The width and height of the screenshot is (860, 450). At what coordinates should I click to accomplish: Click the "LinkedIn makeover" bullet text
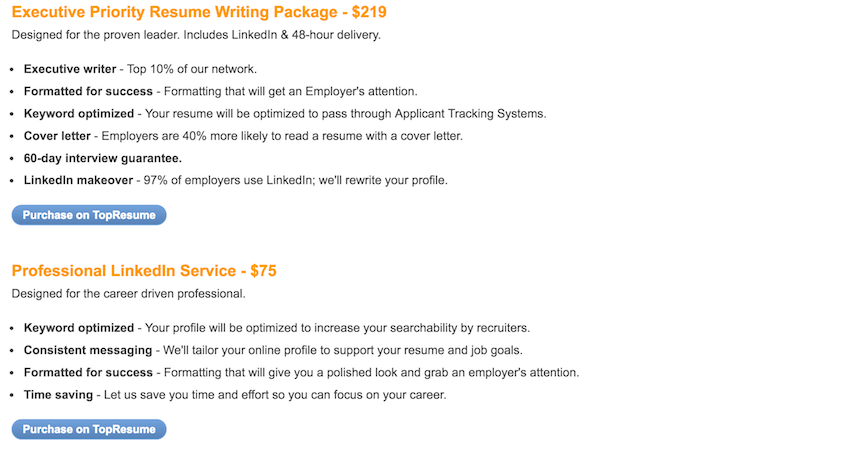77,181
